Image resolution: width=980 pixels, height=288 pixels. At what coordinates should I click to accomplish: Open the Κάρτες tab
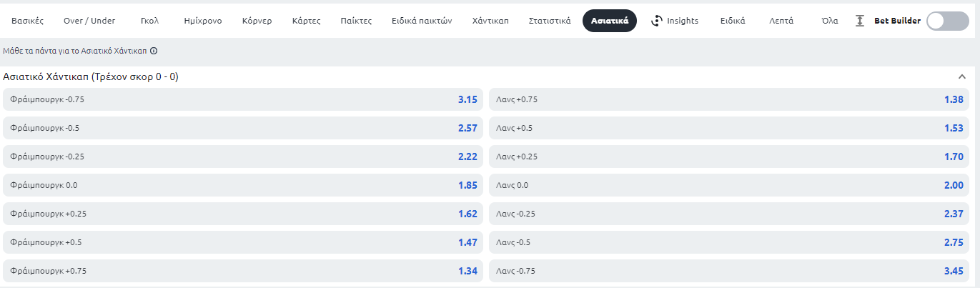coord(307,21)
